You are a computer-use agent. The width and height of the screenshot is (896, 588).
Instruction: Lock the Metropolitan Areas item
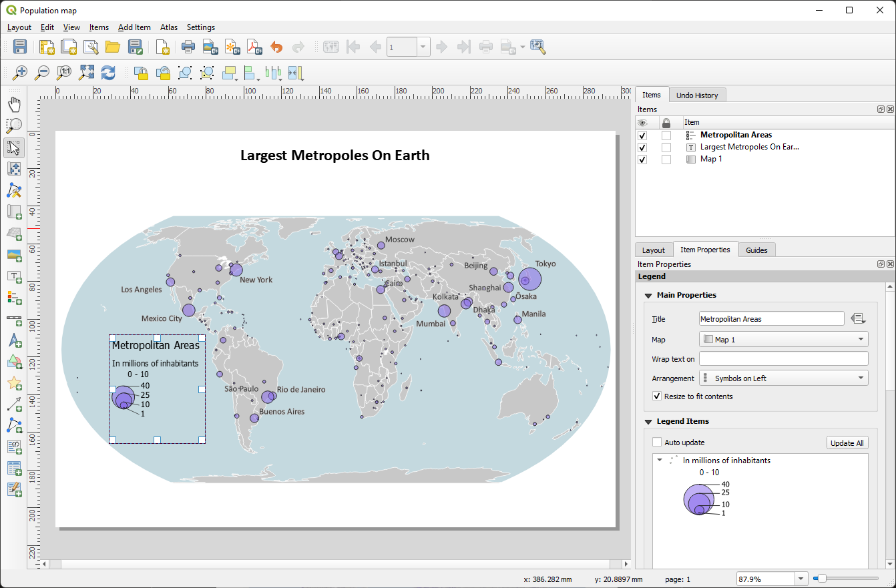click(666, 135)
